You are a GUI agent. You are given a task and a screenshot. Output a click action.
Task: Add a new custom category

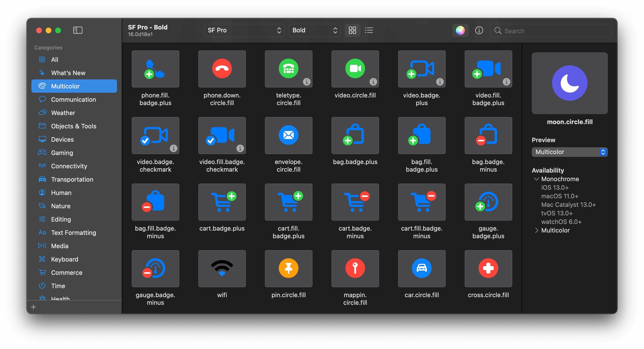(x=34, y=307)
